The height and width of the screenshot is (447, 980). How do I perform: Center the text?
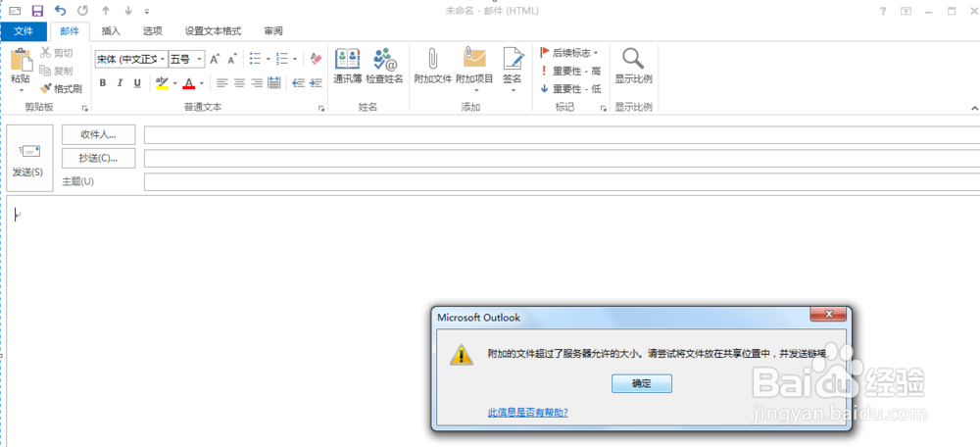pos(239,83)
